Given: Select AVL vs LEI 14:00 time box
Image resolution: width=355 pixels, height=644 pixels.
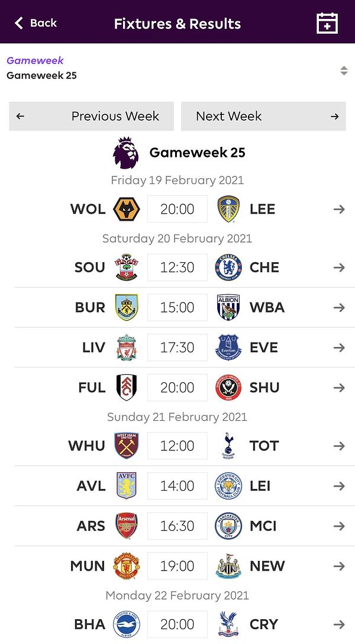Looking at the screenshot, I should (x=177, y=486).
